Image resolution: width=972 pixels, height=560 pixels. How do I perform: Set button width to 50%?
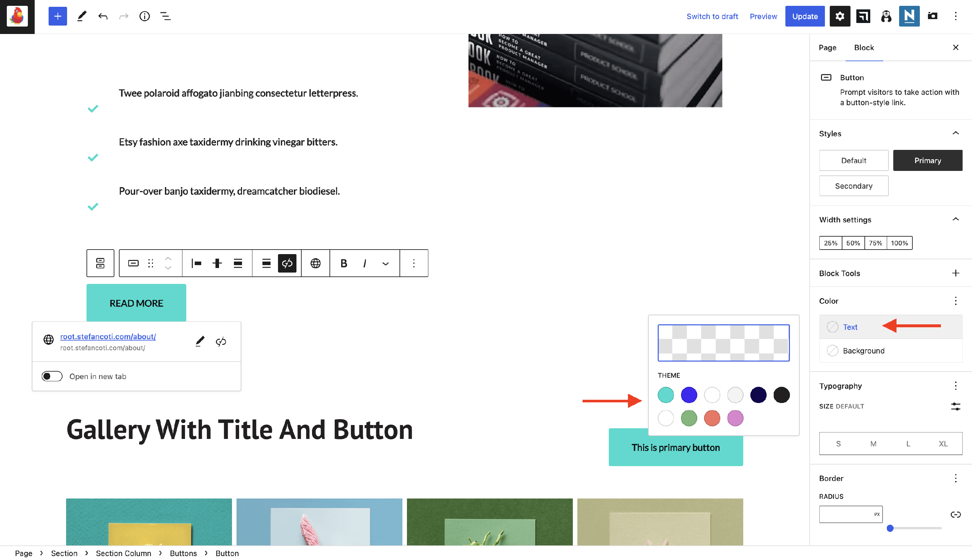pos(853,243)
